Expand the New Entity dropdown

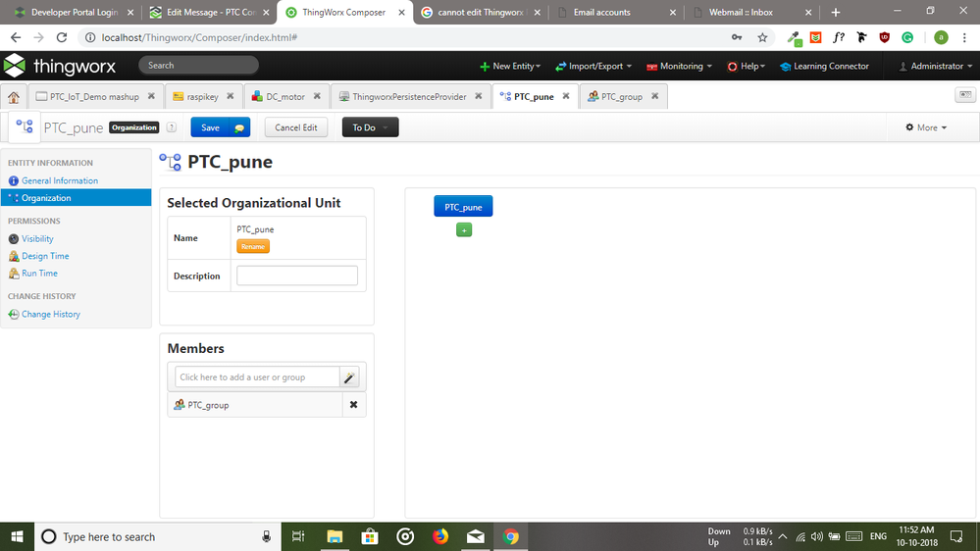click(510, 67)
